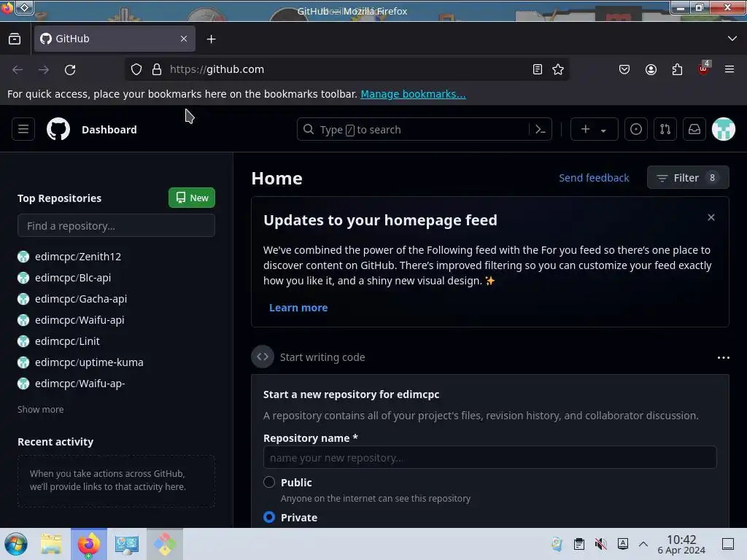
Task: Open the Firefox application menu
Action: [x=729, y=69]
